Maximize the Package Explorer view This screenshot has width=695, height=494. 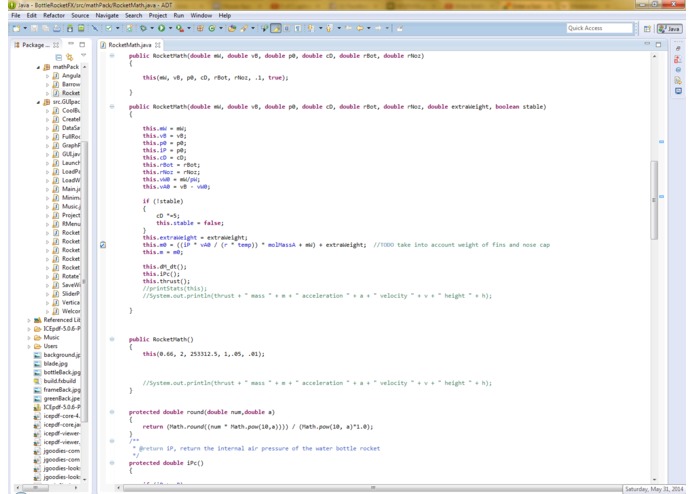(82, 44)
